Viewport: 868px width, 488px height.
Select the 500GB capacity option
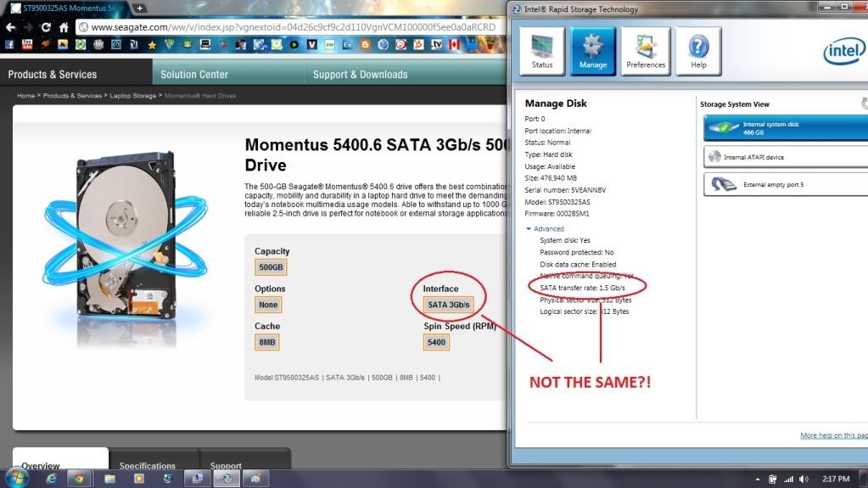point(271,267)
